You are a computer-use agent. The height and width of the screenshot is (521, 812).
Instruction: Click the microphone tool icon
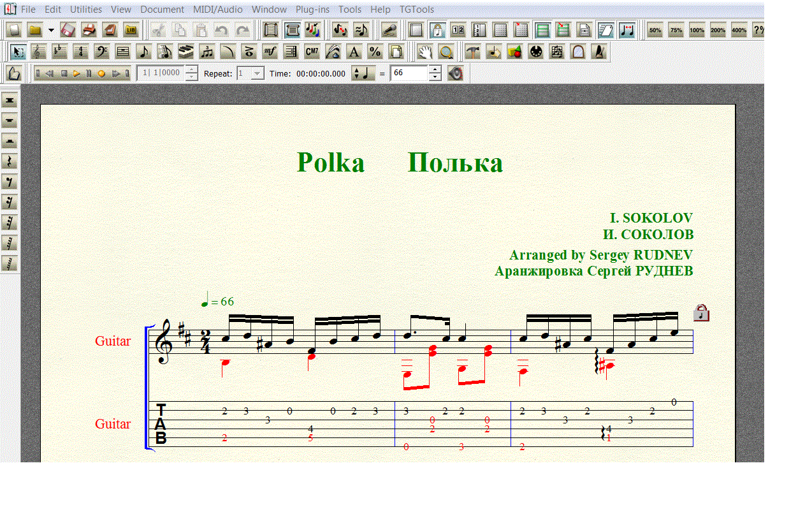[389, 30]
